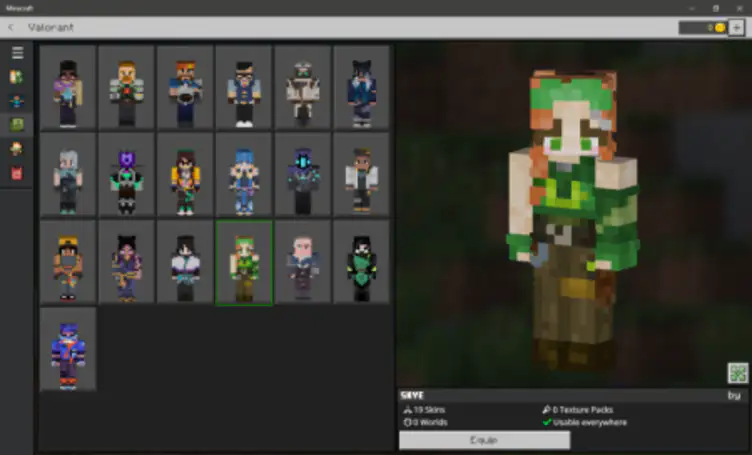Image resolution: width=752 pixels, height=455 pixels.
Task: Equip the selected Skye skin
Action: click(484, 440)
